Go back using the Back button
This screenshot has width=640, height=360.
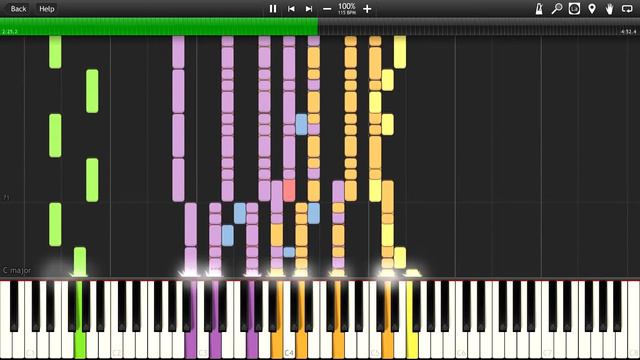coord(18,9)
